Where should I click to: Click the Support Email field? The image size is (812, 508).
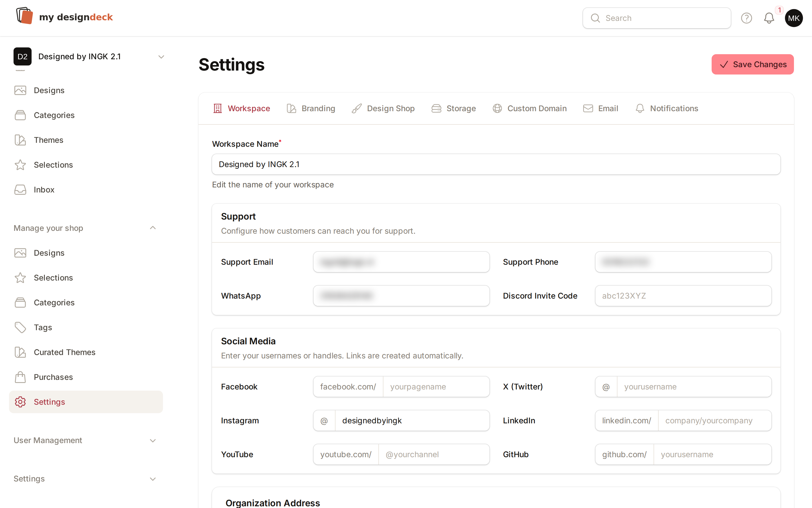pos(401,262)
